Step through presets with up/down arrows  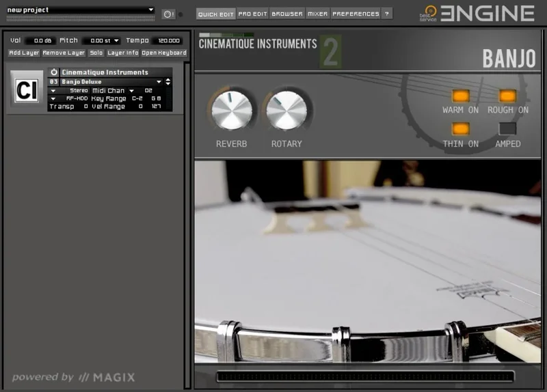tap(168, 82)
